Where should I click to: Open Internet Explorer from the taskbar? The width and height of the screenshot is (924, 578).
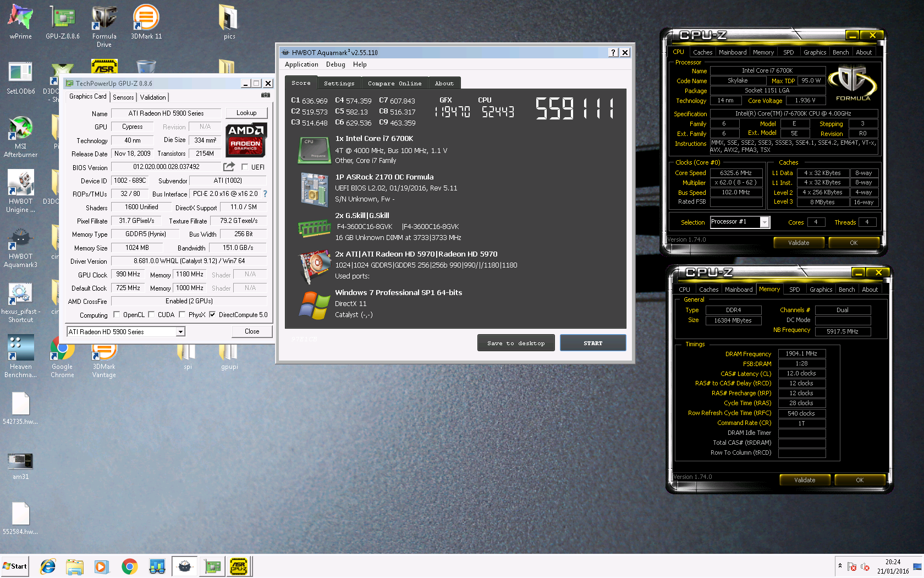48,566
